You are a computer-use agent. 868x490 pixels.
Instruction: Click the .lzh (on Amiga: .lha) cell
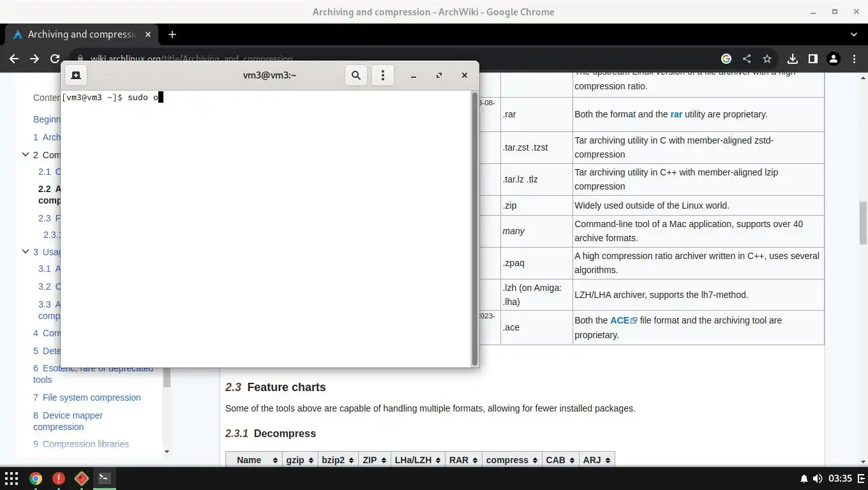536,295
